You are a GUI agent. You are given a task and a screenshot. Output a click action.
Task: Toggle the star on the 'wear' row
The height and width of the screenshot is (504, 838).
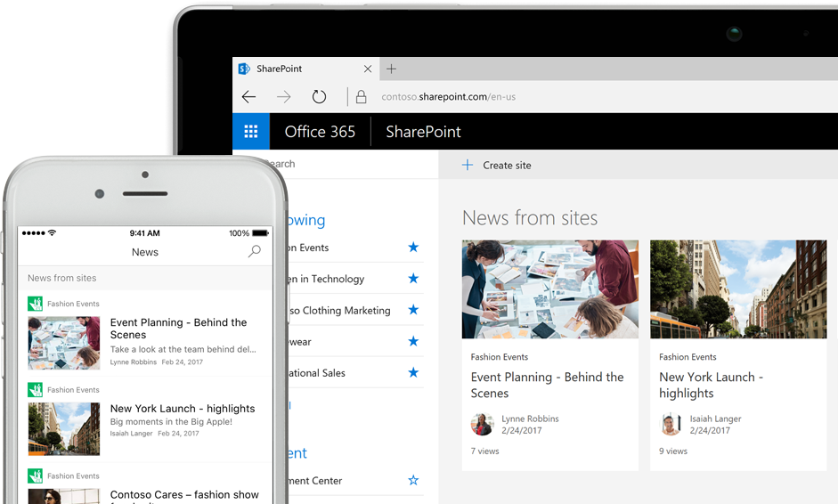[413, 341]
